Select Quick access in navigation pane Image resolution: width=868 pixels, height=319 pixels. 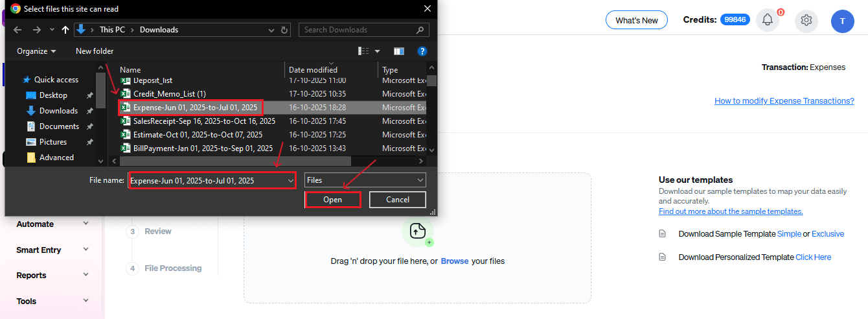click(51, 80)
